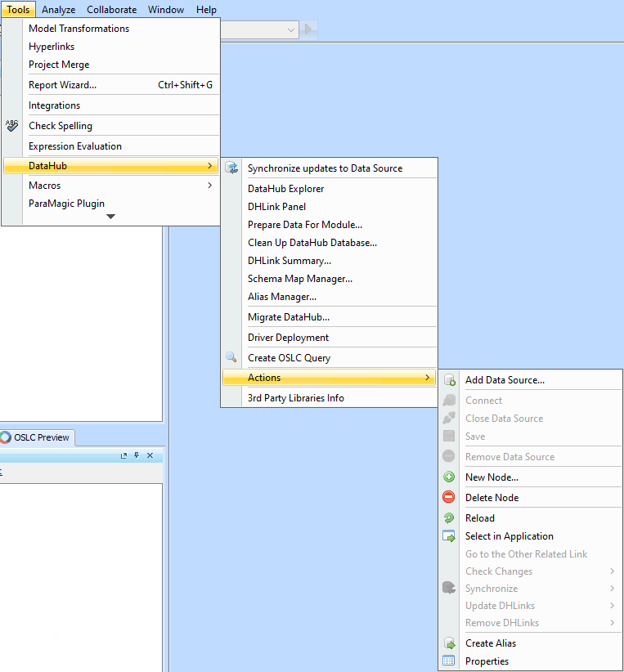Choose Synchronize updates to Data Source
The width and height of the screenshot is (624, 672).
click(x=330, y=168)
